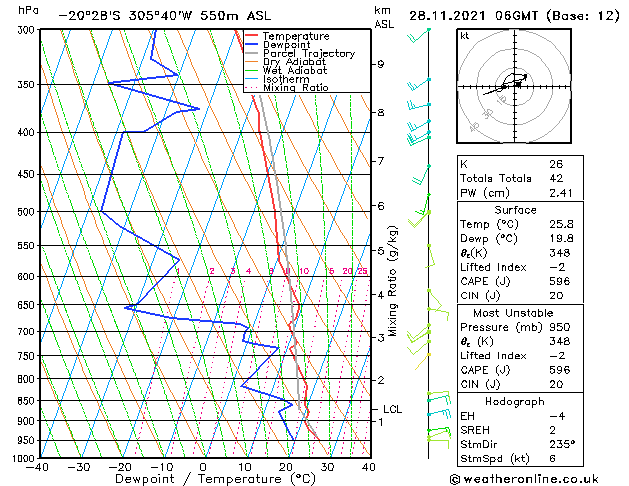The height and width of the screenshot is (486, 629).
Task: Click the topmost wind barb at 300 hPa
Action: pyautogui.click(x=418, y=35)
